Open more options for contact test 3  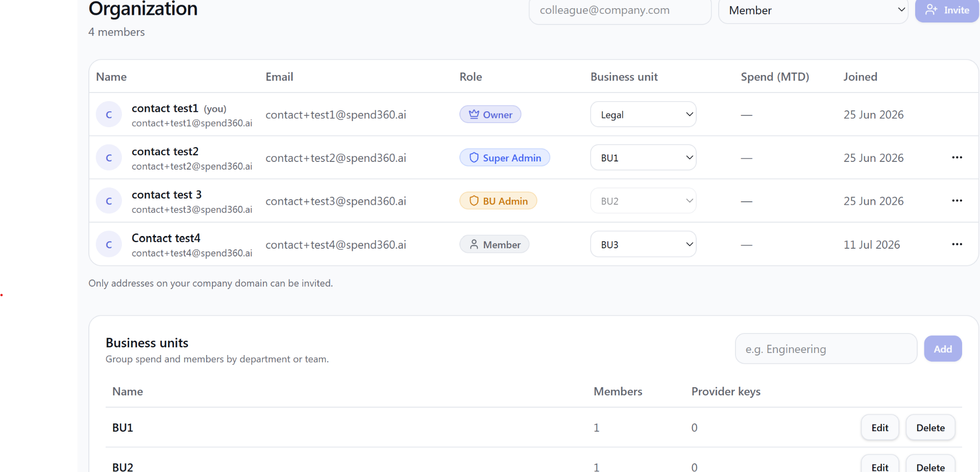(x=957, y=201)
